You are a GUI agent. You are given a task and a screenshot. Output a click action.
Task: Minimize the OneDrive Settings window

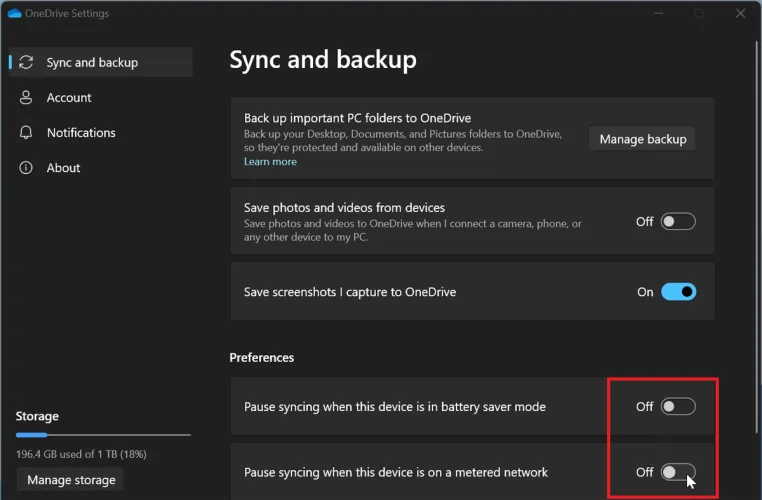coord(658,14)
